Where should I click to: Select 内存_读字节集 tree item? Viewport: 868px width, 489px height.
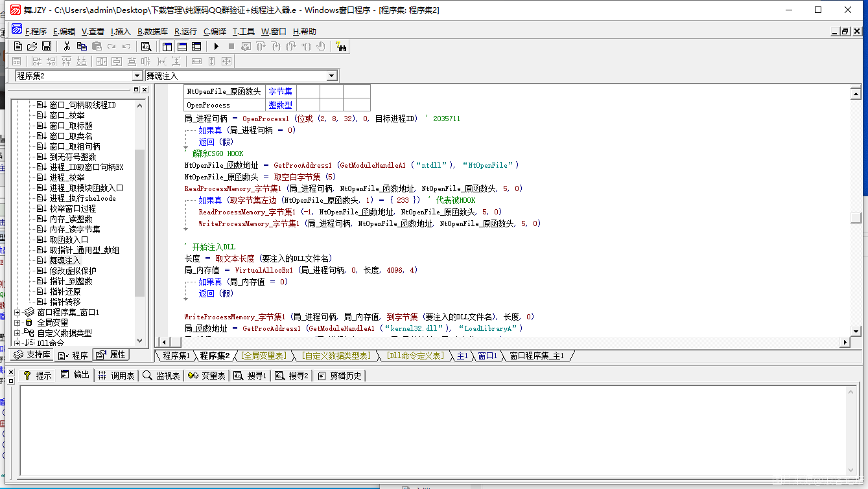tap(75, 229)
